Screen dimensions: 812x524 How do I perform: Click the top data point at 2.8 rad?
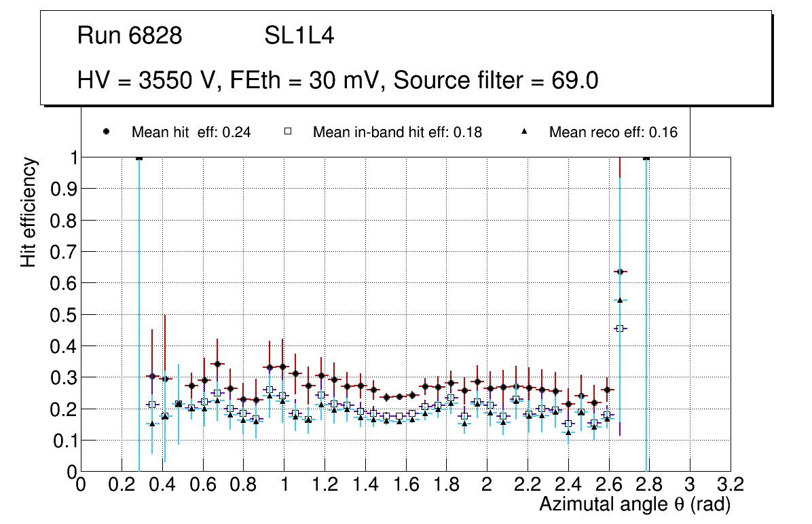[x=646, y=157]
